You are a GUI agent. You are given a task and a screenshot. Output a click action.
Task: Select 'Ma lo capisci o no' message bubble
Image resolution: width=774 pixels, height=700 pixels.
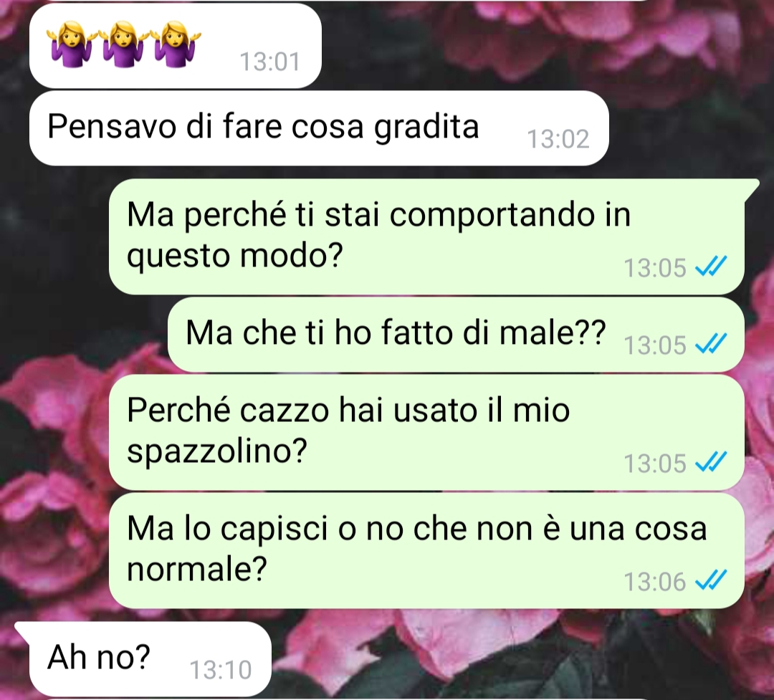[427, 550]
